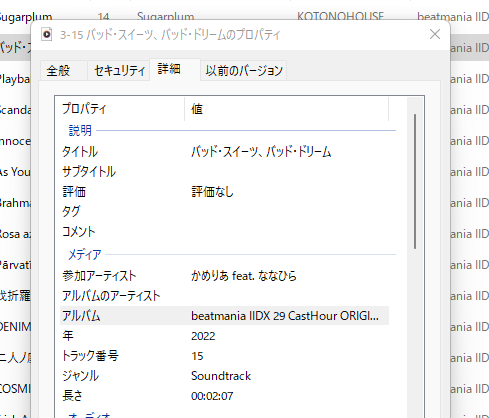Select the トラック番号 property label
This screenshot has height=418, width=489.
click(x=90, y=356)
